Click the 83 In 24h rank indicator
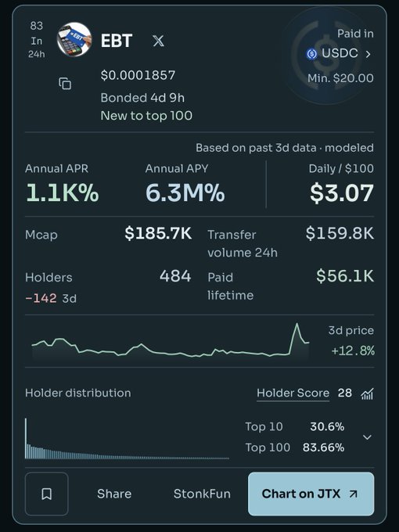Viewport: 399px width, 532px height. pos(37,40)
